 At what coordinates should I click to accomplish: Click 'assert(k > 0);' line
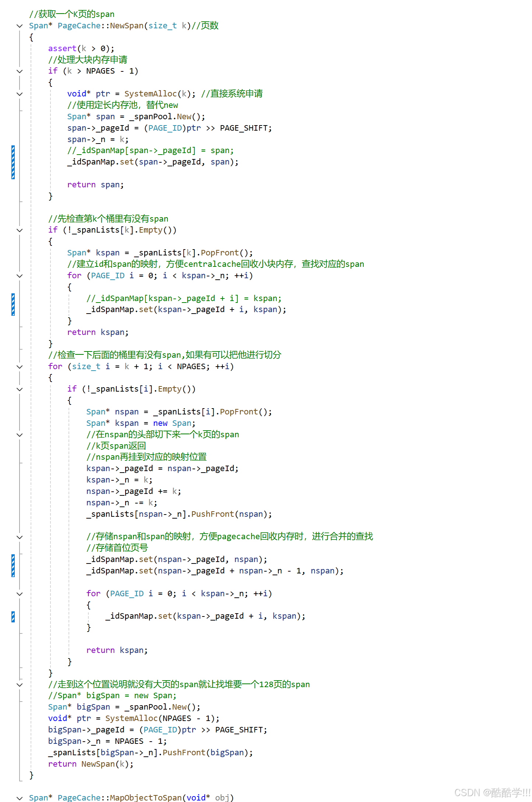point(81,49)
